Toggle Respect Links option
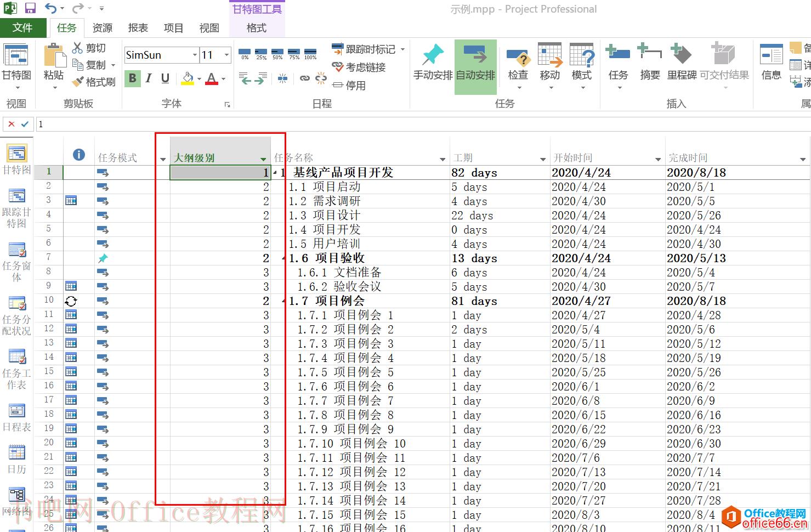The width and height of the screenshot is (811, 532). coord(359,67)
